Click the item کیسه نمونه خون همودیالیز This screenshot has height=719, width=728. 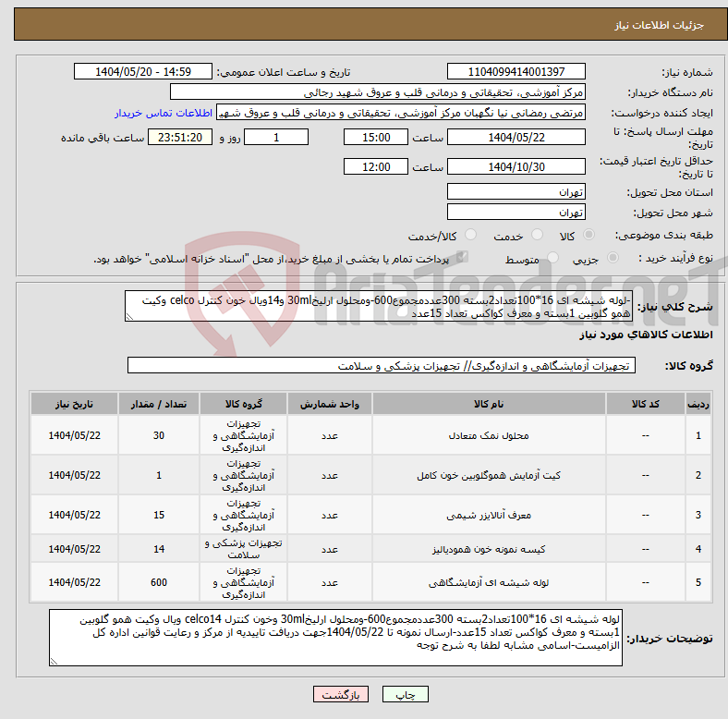click(489, 549)
